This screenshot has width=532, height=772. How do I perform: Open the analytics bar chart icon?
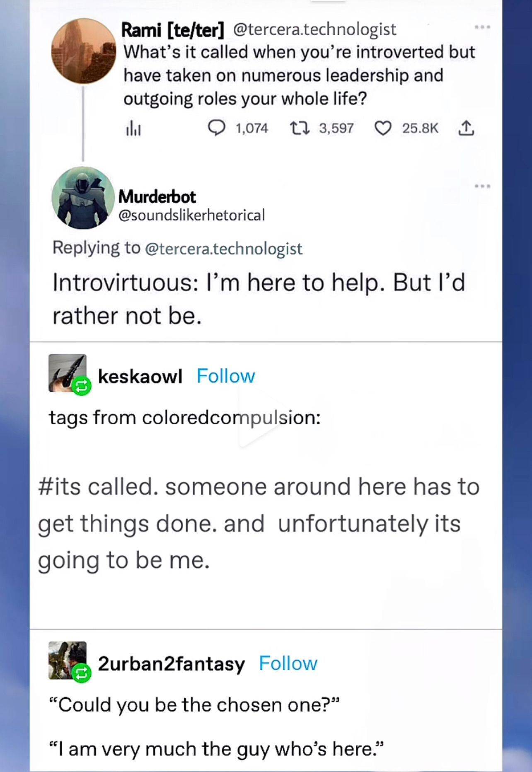tap(133, 129)
